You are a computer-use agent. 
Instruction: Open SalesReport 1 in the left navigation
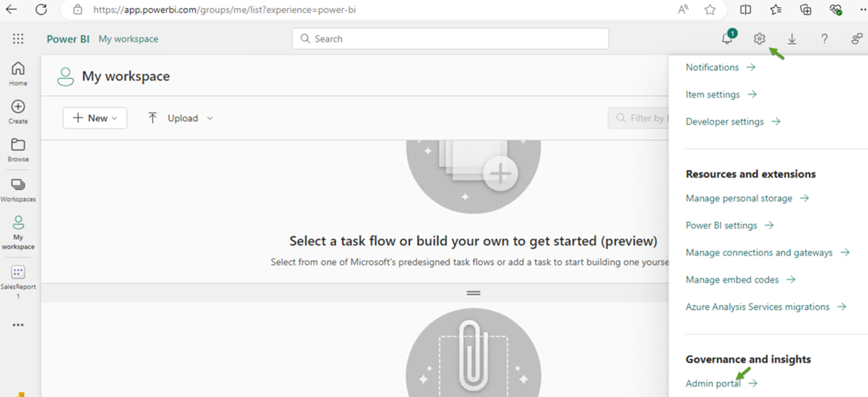click(x=18, y=282)
